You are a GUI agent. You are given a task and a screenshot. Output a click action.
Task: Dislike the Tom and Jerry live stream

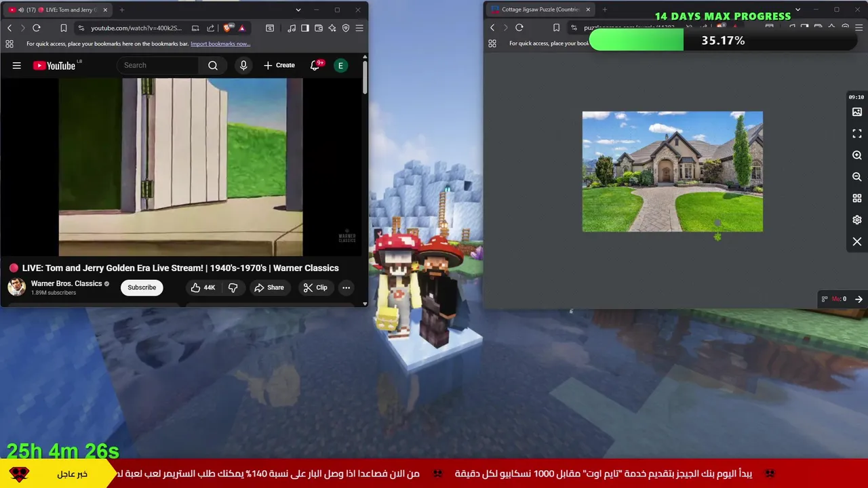pos(233,287)
